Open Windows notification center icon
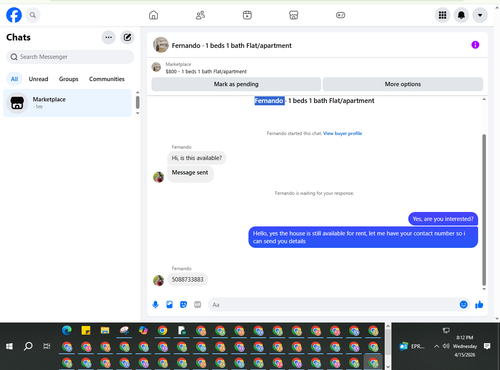This screenshot has height=370, width=500. click(487, 346)
